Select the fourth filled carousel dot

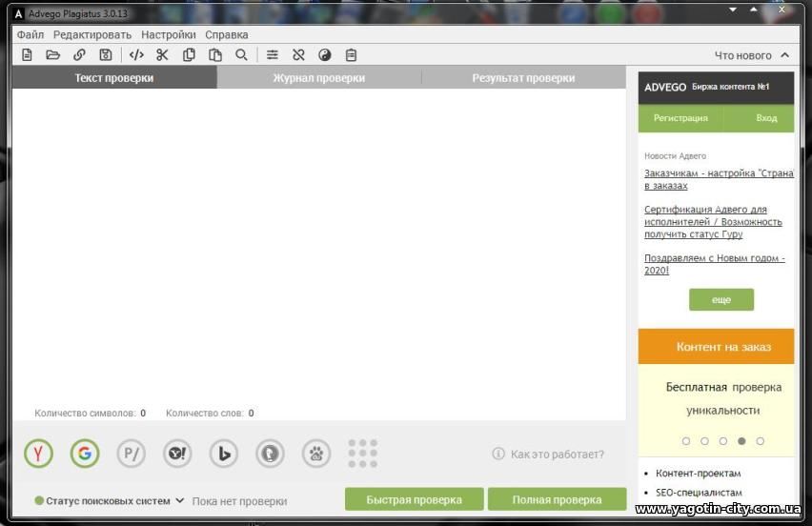click(x=741, y=441)
